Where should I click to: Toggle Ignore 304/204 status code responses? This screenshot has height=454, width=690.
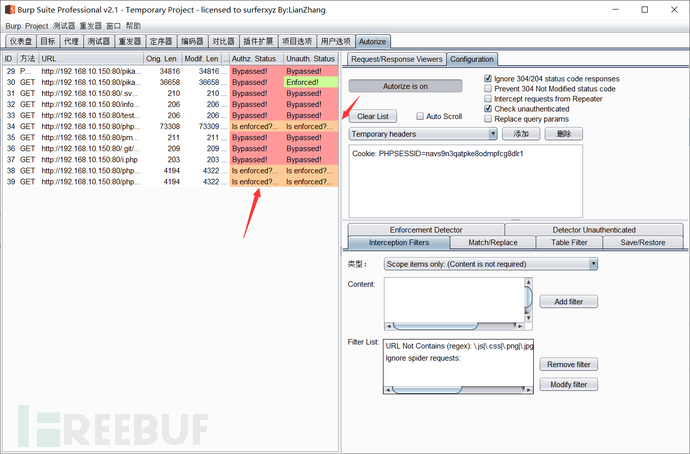pos(488,78)
